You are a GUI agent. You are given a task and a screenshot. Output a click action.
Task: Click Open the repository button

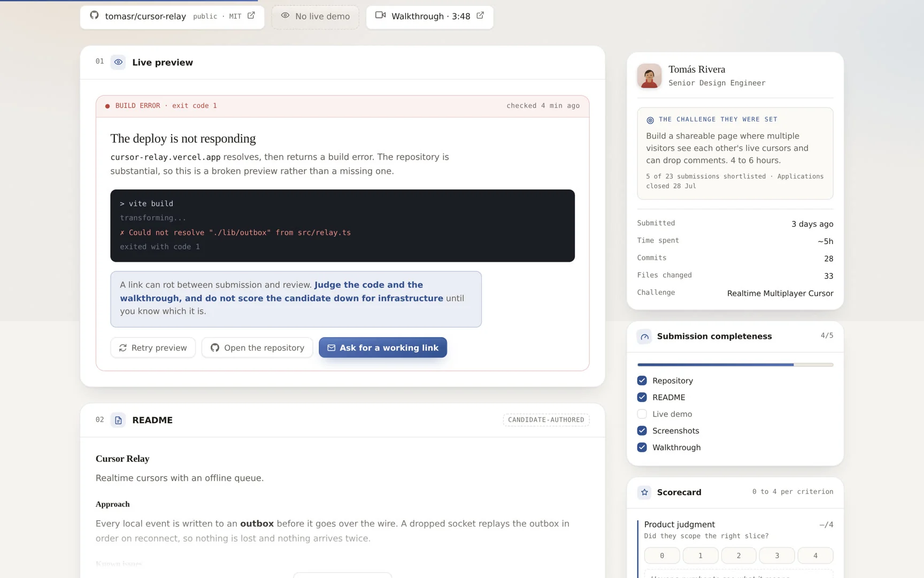click(x=257, y=348)
